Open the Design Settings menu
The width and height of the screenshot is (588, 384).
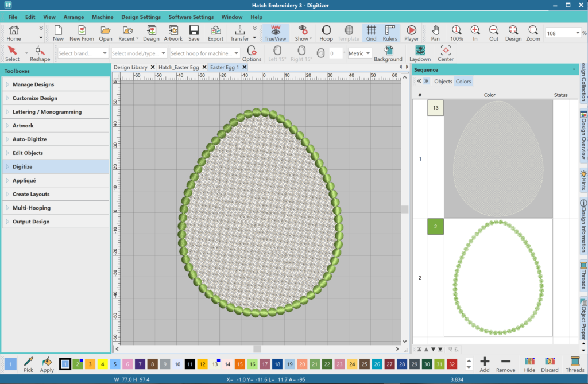(141, 17)
